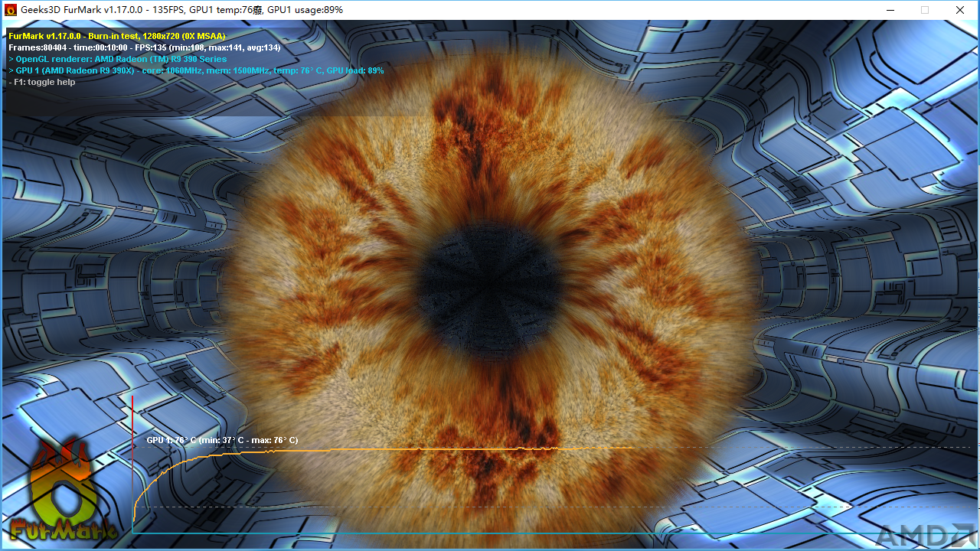The width and height of the screenshot is (980, 551).
Task: Click the FurMark flame logo
Action: (64, 488)
